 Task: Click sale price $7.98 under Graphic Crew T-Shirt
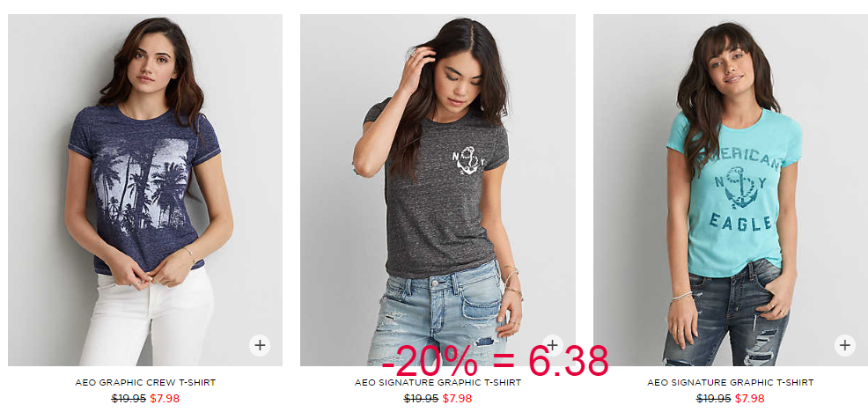tap(165, 399)
